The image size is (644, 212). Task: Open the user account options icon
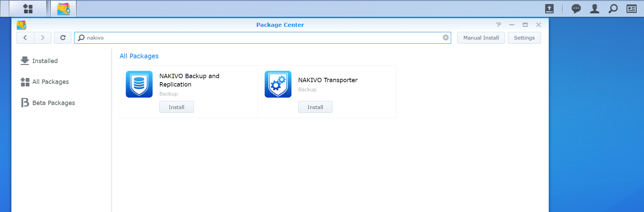pyautogui.click(x=594, y=9)
